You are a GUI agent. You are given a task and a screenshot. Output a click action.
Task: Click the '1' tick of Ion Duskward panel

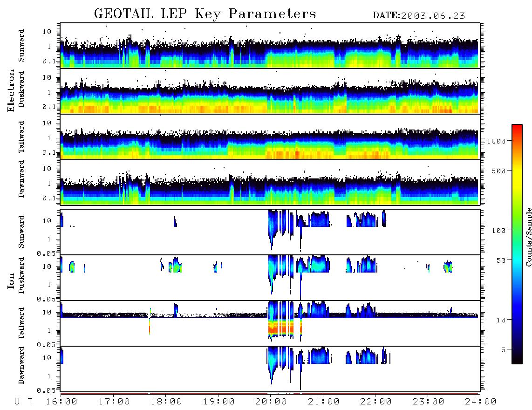[x=49, y=285]
